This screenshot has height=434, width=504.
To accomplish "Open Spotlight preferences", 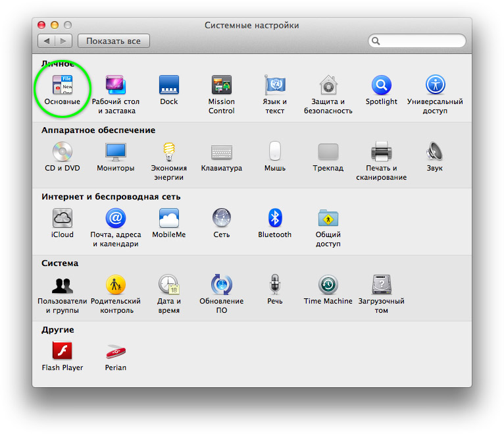I will pyautogui.click(x=382, y=86).
